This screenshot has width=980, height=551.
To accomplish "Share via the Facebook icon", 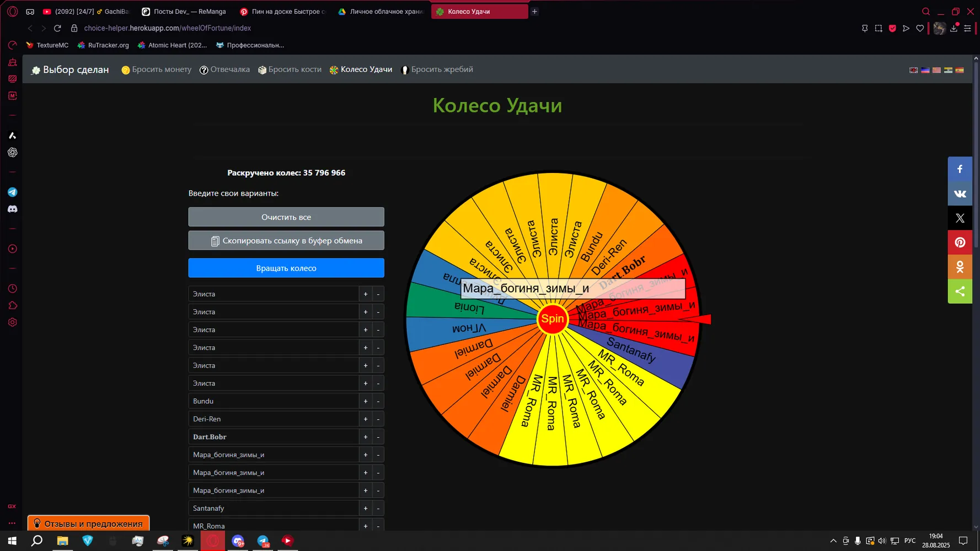I will (960, 169).
